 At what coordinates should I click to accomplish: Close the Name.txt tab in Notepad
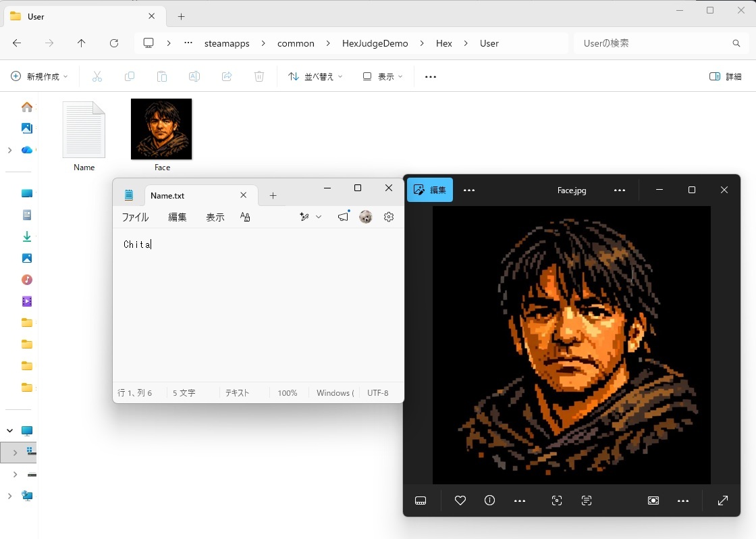244,195
